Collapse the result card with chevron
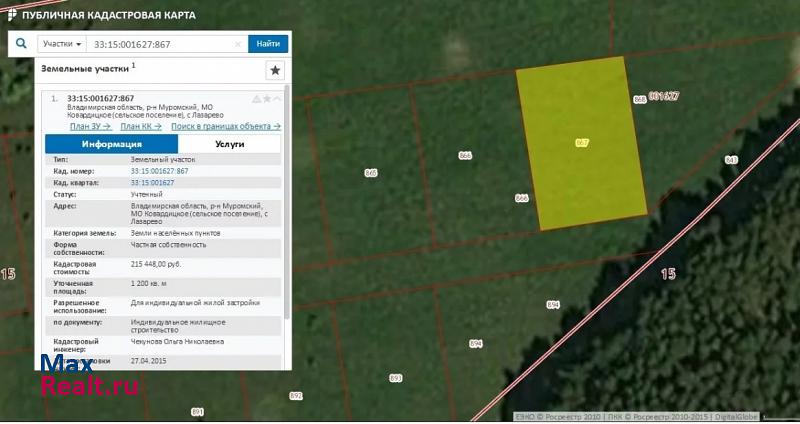 click(278, 99)
